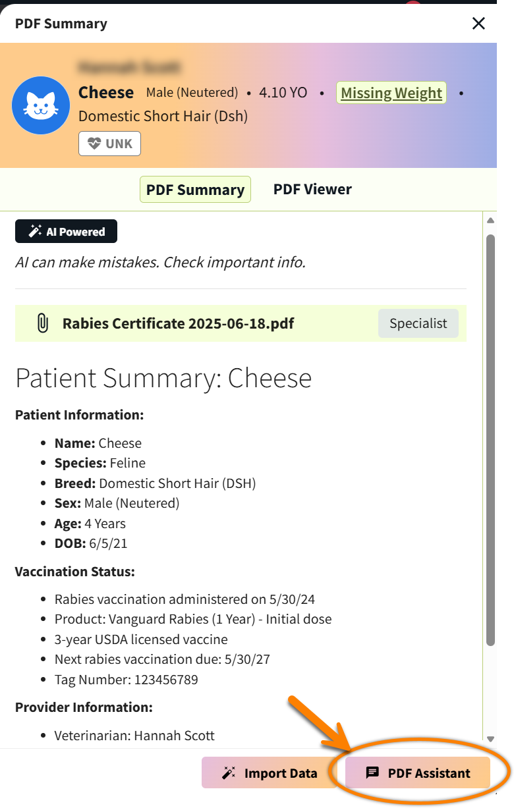Click the Patient Summary: Cheese heading
This screenshot has height=812, width=514.
(163, 378)
